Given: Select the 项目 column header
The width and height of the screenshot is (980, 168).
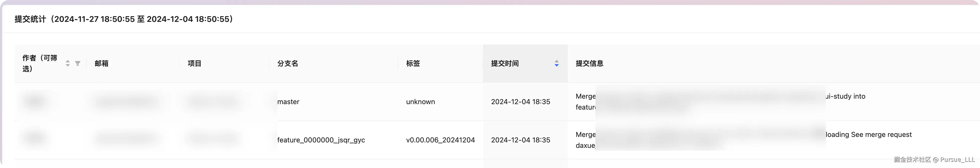Looking at the screenshot, I should (x=194, y=63).
